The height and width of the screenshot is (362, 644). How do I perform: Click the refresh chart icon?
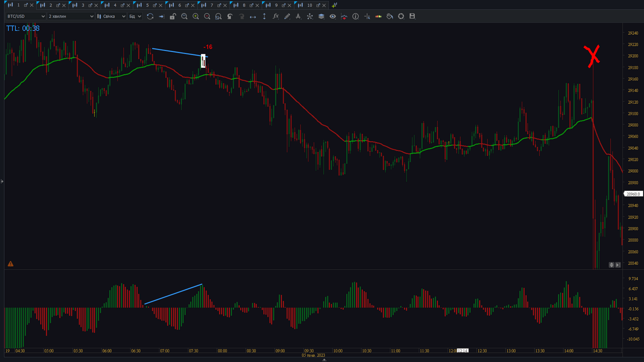150,16
